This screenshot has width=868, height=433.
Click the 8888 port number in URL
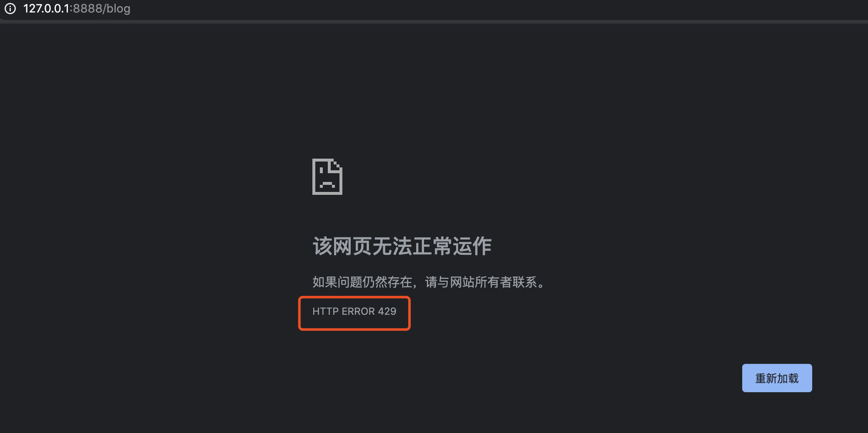point(87,8)
